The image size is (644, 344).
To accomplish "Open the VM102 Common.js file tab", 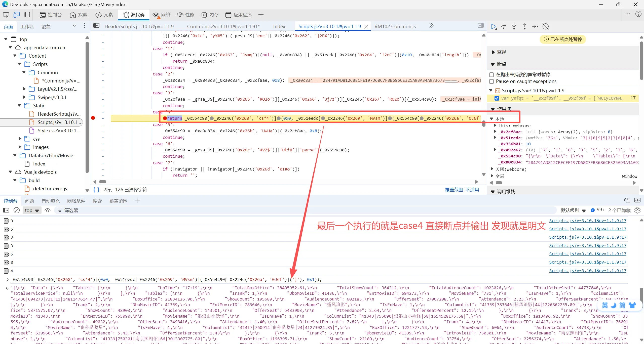I will (395, 26).
